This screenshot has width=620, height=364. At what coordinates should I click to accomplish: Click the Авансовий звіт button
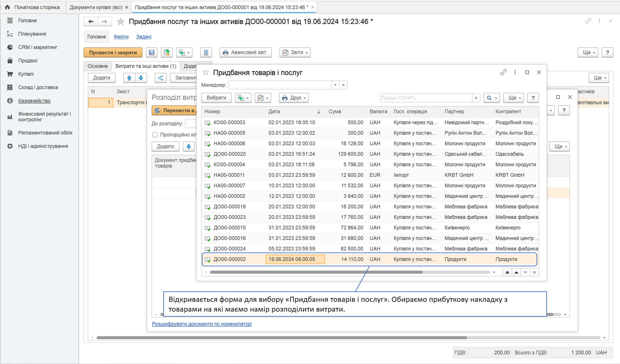pos(245,52)
